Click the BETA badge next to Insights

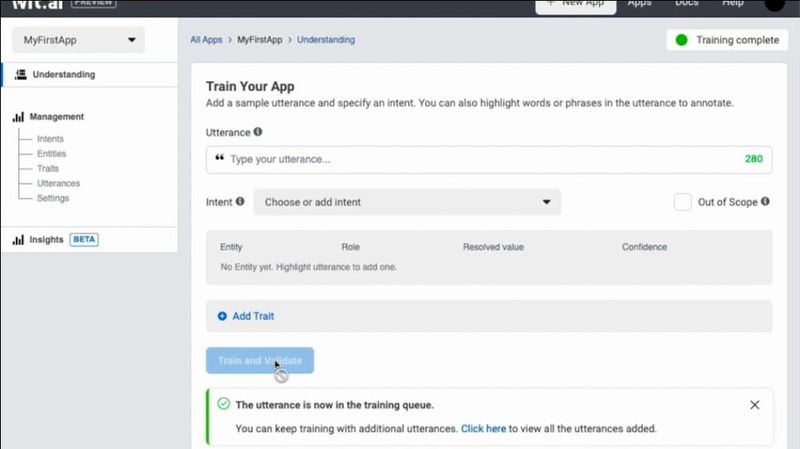click(84, 239)
